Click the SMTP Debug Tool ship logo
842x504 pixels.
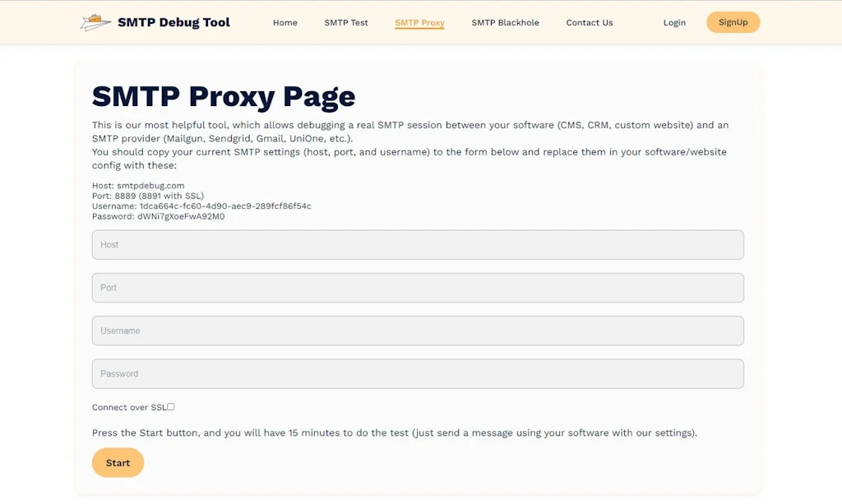coord(93,21)
